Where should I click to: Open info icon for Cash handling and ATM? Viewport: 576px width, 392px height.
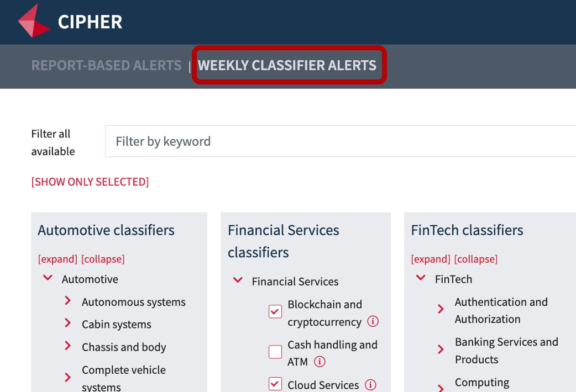pos(320,362)
